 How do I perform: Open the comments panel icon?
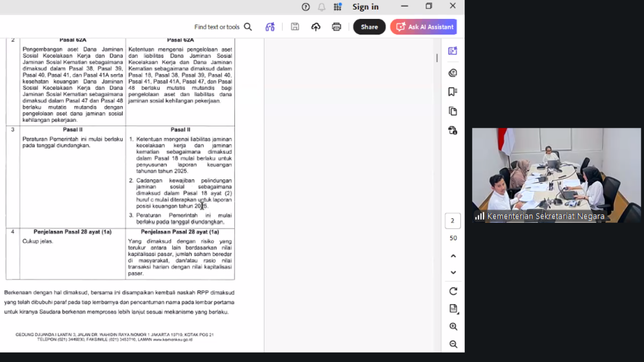tap(452, 73)
